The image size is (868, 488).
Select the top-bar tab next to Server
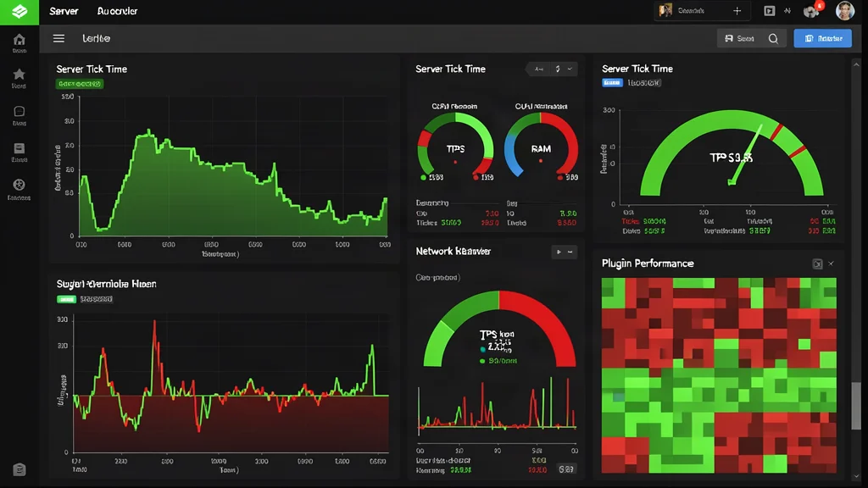[117, 11]
